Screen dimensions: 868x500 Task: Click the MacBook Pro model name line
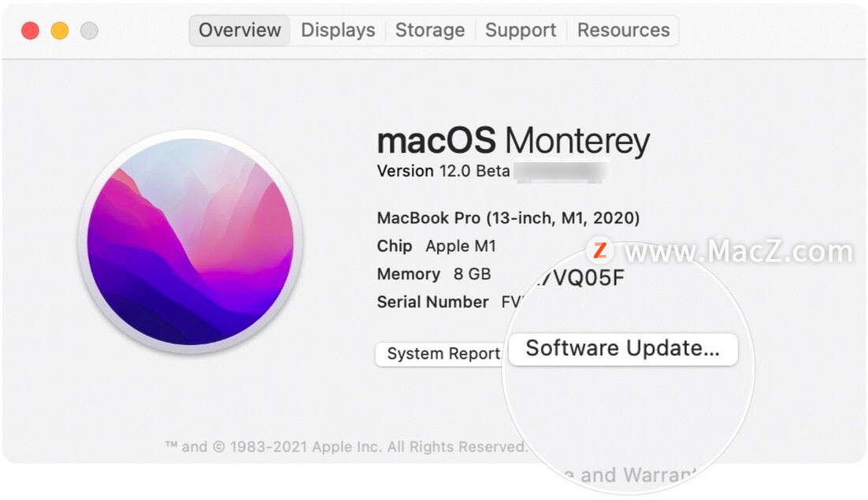[x=508, y=218]
